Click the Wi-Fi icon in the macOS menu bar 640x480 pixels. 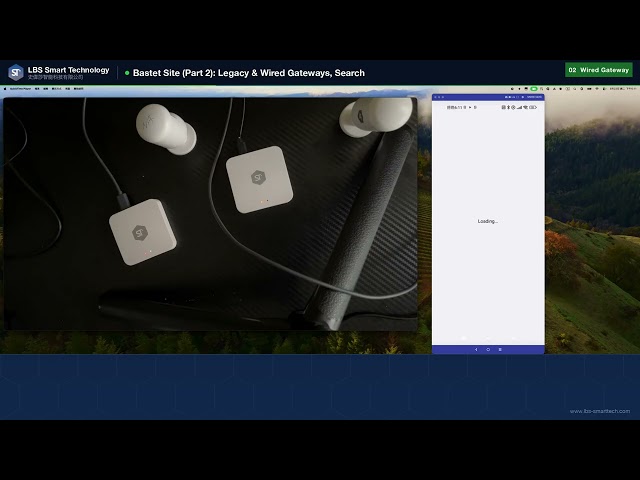(597, 89)
